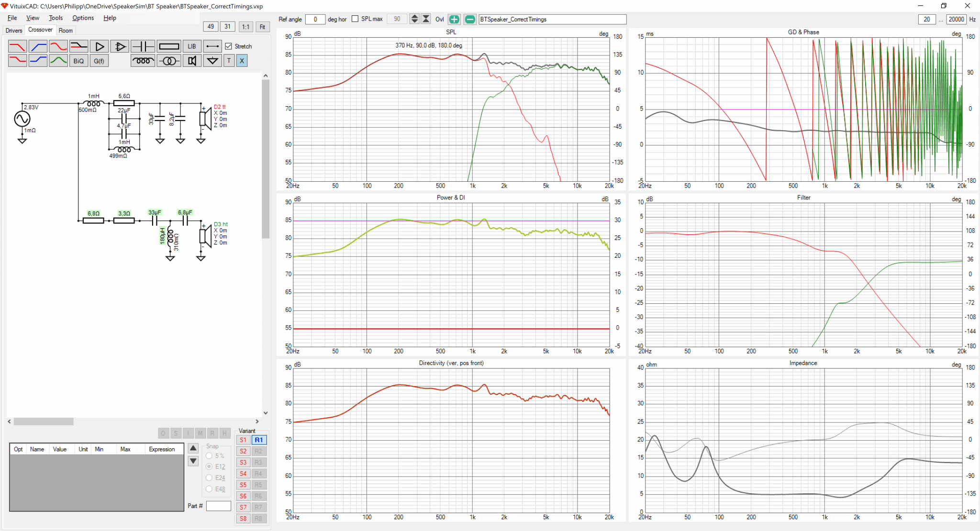980x531 pixels.
Task: Insert an operational amplifier symbol
Action: (120, 46)
